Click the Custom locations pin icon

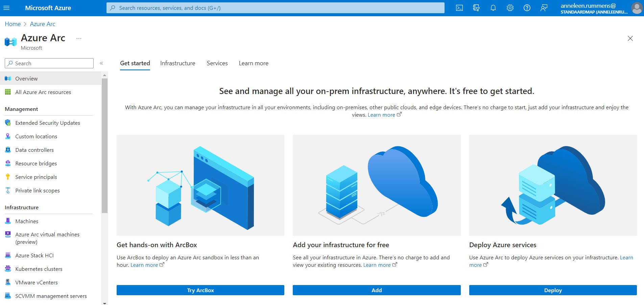click(8, 136)
